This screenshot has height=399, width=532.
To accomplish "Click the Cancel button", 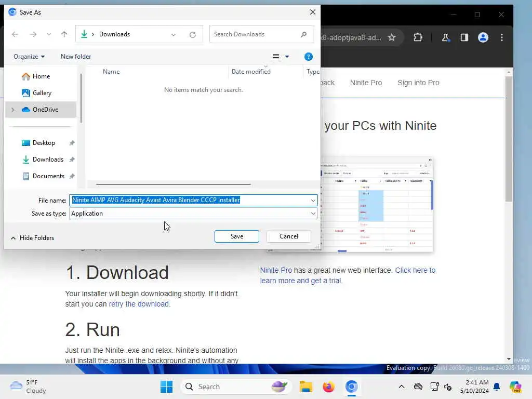I will pyautogui.click(x=289, y=236).
